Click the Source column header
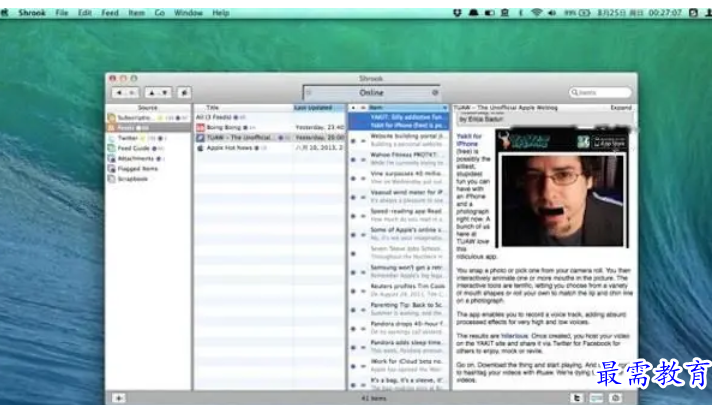The image size is (718, 405). [148, 108]
